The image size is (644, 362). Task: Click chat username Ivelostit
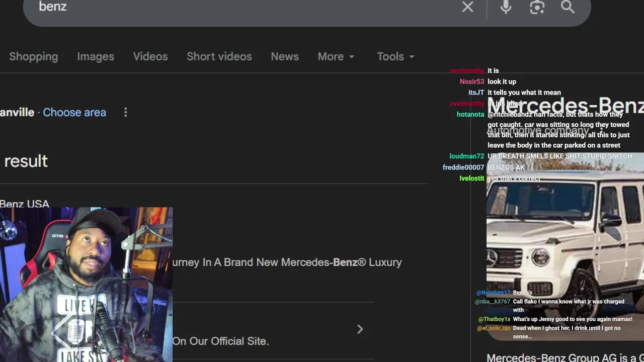[472, 178]
